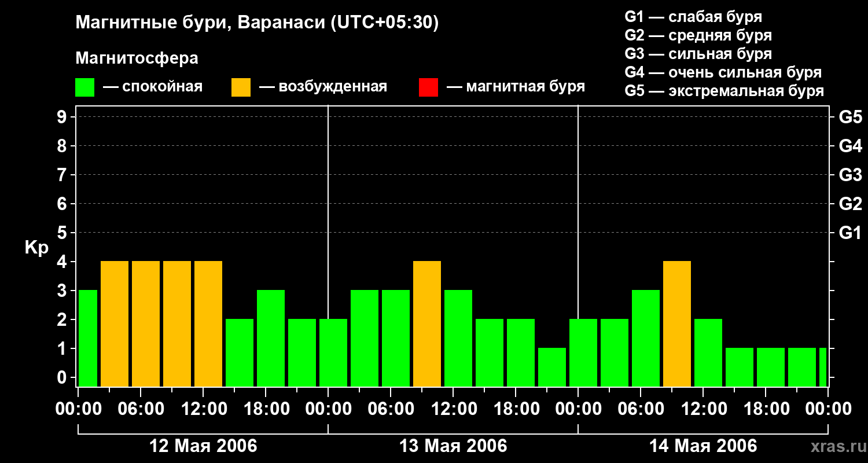Click the '— магнитная буря' legend label
The width and height of the screenshot is (868, 463).
tap(516, 87)
